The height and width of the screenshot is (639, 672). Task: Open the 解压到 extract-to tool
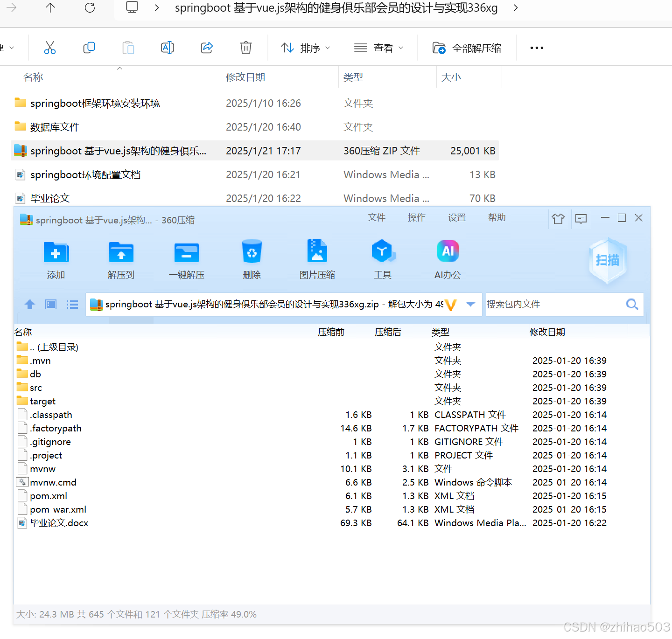121,259
